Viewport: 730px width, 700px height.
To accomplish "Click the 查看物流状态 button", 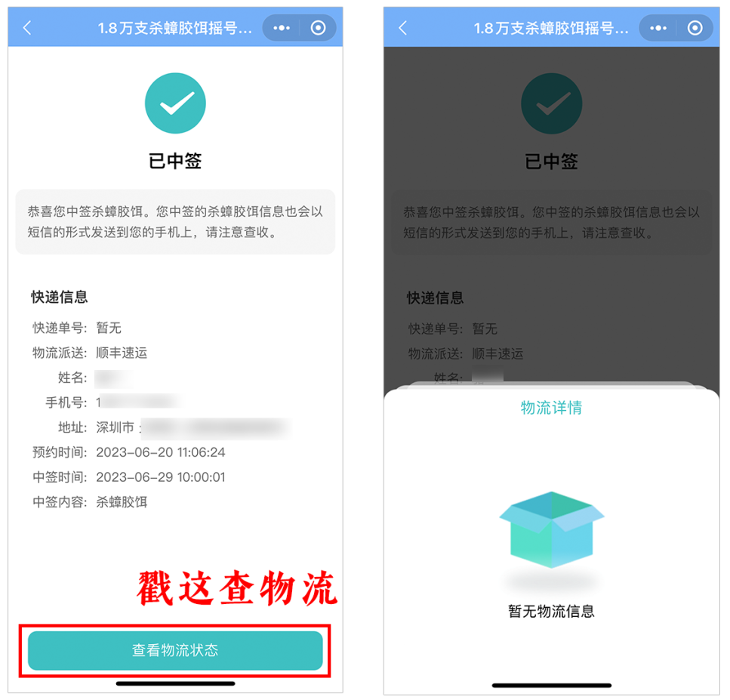I will tap(175, 650).
